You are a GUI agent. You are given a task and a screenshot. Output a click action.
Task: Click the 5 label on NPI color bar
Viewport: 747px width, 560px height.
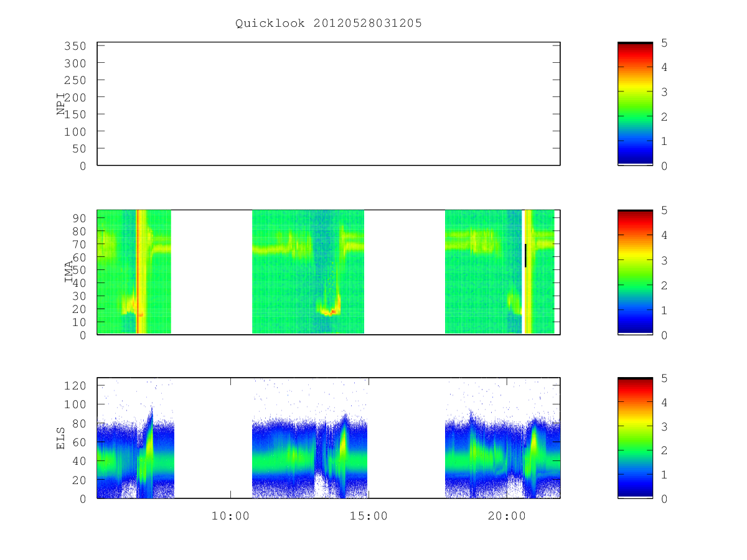pos(664,43)
